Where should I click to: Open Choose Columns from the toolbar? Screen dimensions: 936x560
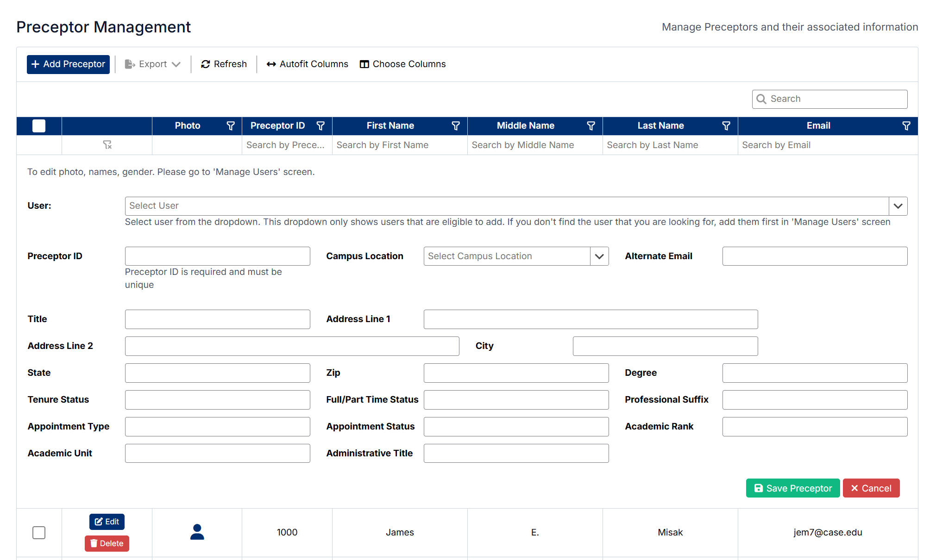[403, 64]
